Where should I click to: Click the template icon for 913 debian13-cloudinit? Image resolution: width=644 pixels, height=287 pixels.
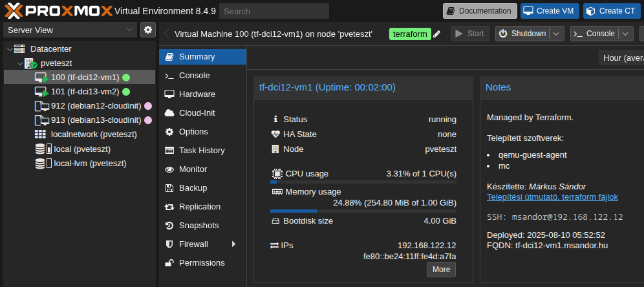[42, 121]
